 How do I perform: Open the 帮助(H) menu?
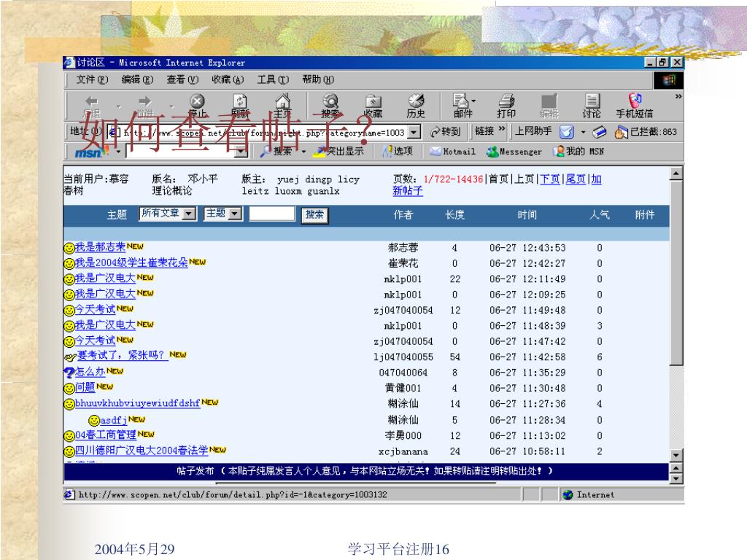pyautogui.click(x=318, y=79)
